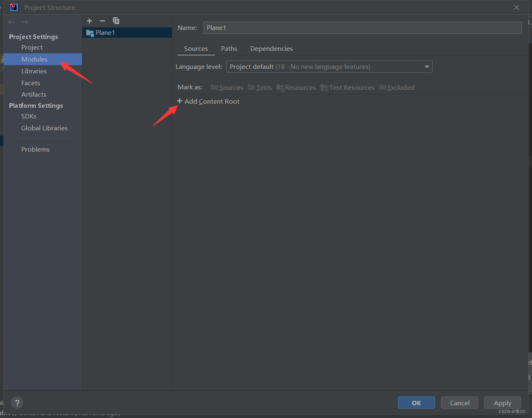
Task: Open SDKs under Platform Settings
Action: pyautogui.click(x=29, y=116)
